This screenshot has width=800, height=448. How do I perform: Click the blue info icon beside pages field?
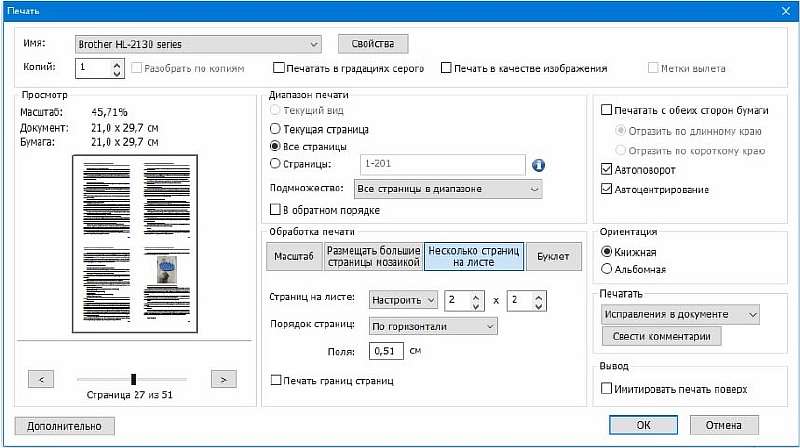coord(538,166)
